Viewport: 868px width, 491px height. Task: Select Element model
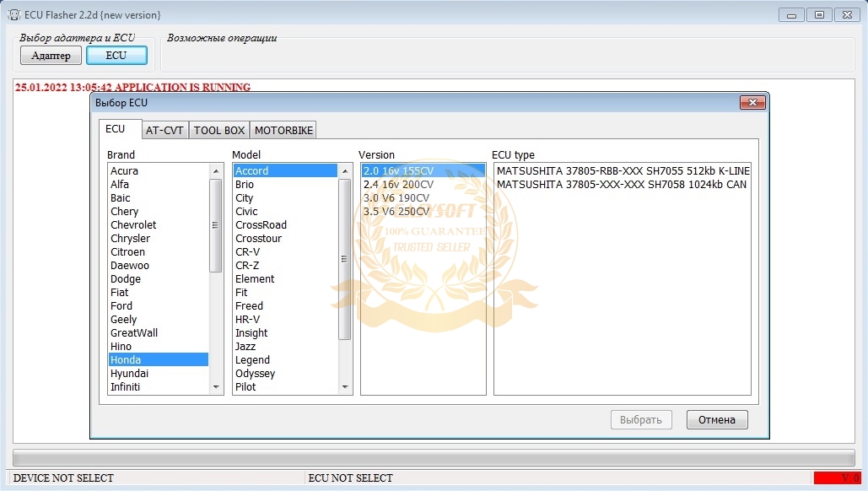pyautogui.click(x=285, y=279)
